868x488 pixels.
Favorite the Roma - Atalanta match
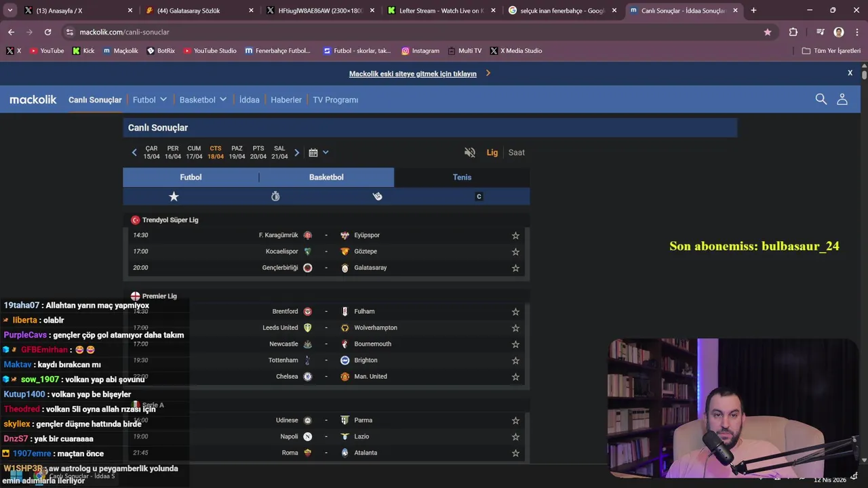pyautogui.click(x=515, y=453)
